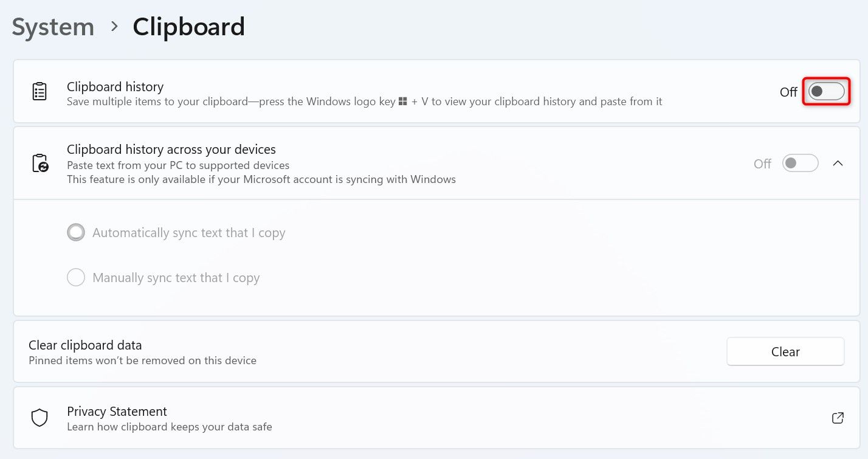Click the Windows logo key icon in description
Viewport: 868px width, 459px height.
click(402, 102)
